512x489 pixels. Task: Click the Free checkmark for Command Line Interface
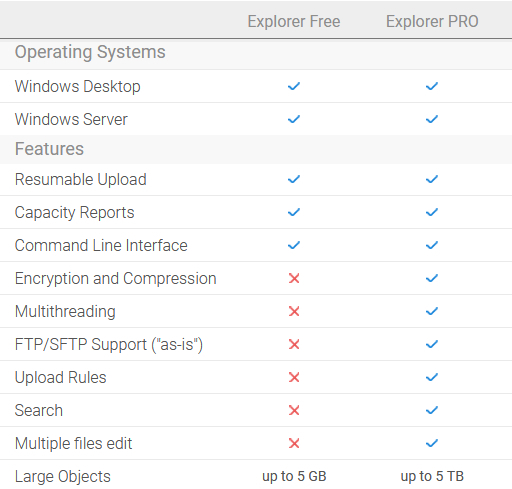click(x=294, y=245)
